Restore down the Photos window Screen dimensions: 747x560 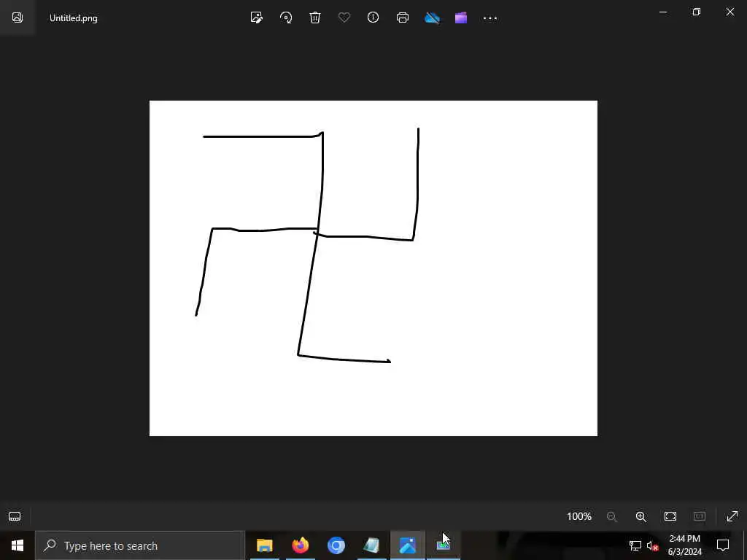[x=697, y=12]
